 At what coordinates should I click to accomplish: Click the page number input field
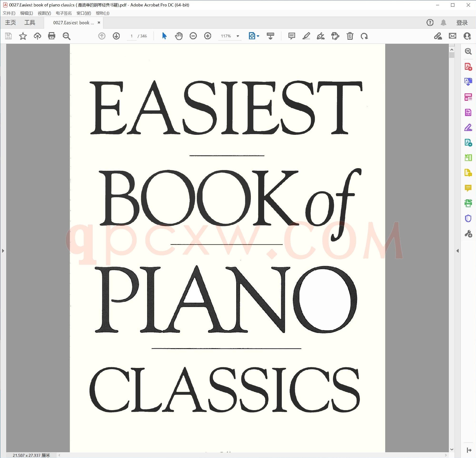[132, 36]
